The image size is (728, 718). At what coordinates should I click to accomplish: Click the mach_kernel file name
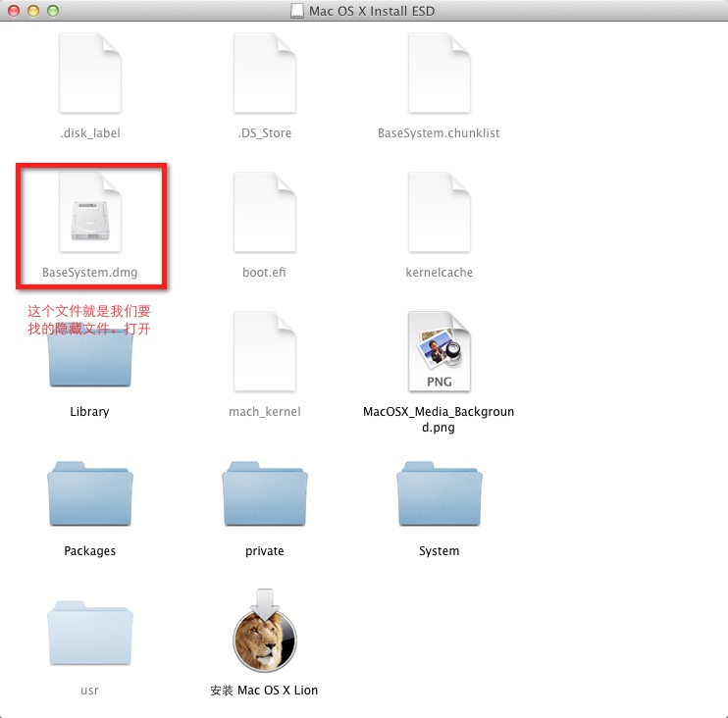[265, 412]
